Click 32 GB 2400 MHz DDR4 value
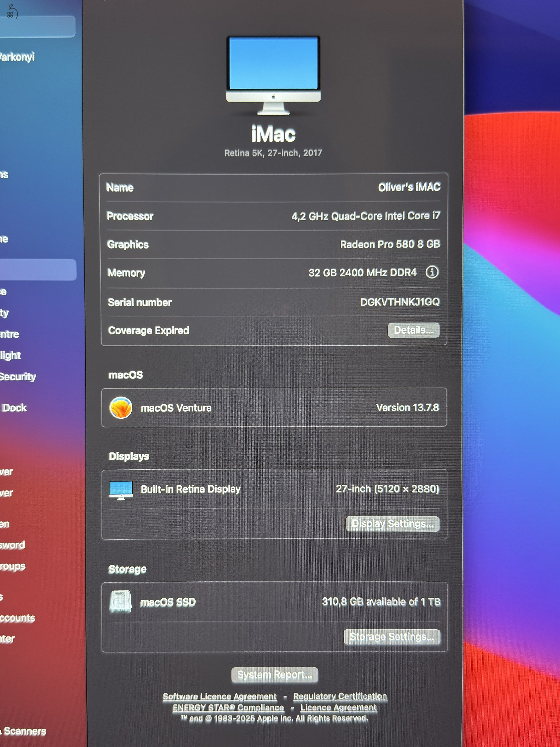 tap(363, 272)
